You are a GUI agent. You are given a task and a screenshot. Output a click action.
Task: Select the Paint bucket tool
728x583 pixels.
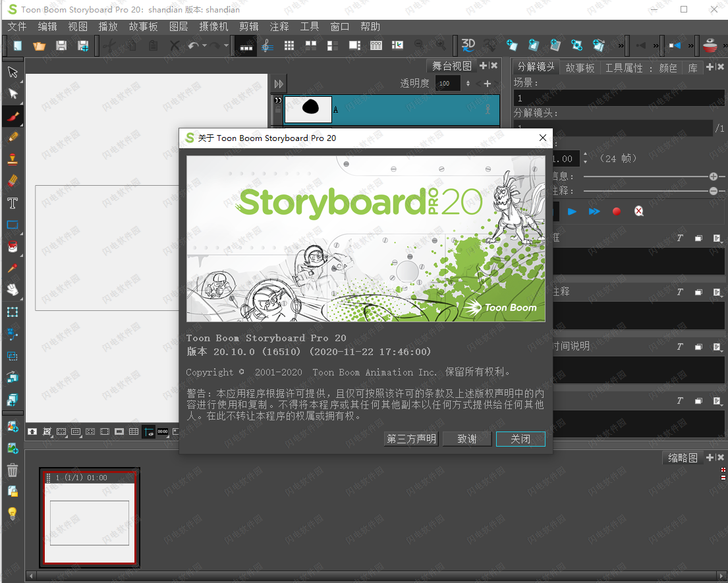[13, 246]
